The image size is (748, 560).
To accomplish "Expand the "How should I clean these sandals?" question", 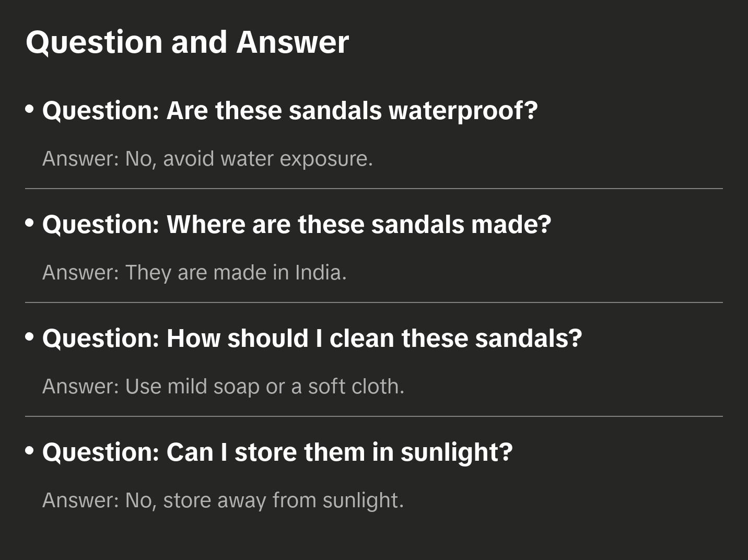I will click(312, 339).
